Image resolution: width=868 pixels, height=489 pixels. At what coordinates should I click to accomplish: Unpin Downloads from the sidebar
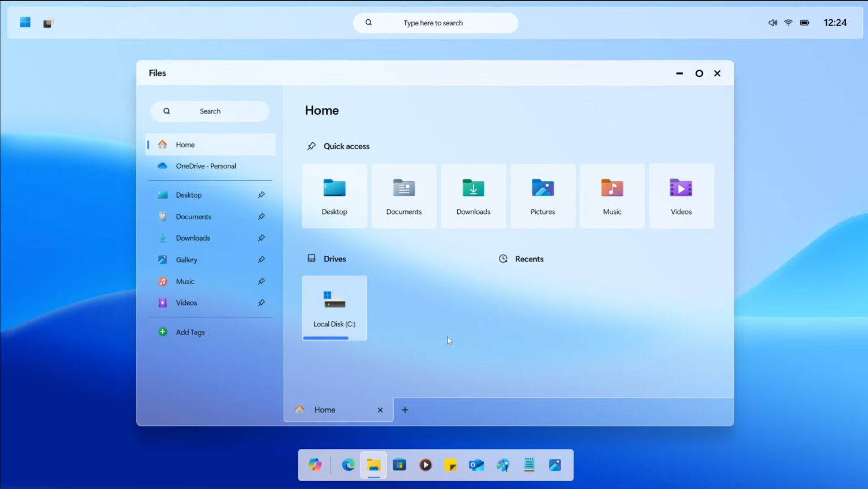coord(261,238)
